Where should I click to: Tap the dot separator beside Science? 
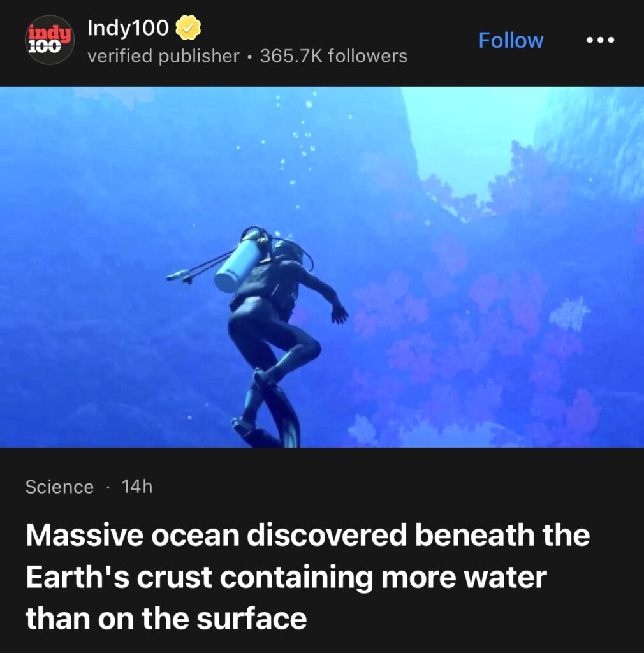click(x=108, y=487)
